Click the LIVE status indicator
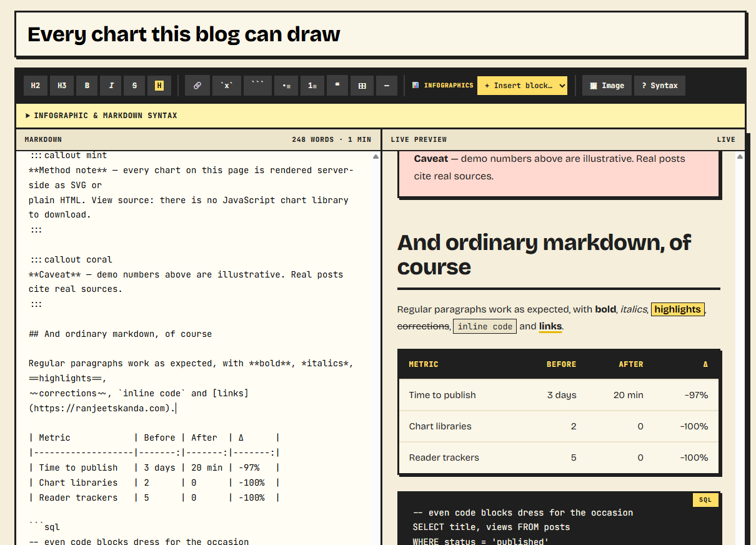Viewport: 756px width, 545px height. (726, 139)
